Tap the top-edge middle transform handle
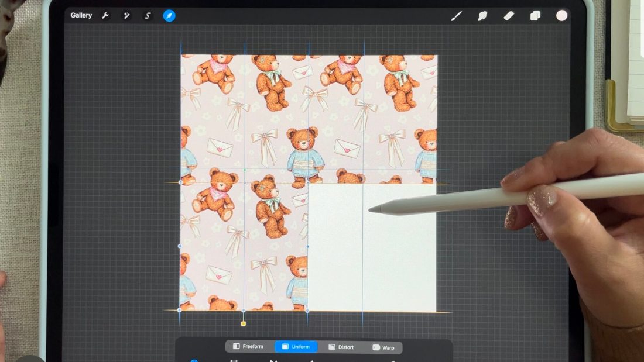This screenshot has height=362, width=644. pos(244,182)
